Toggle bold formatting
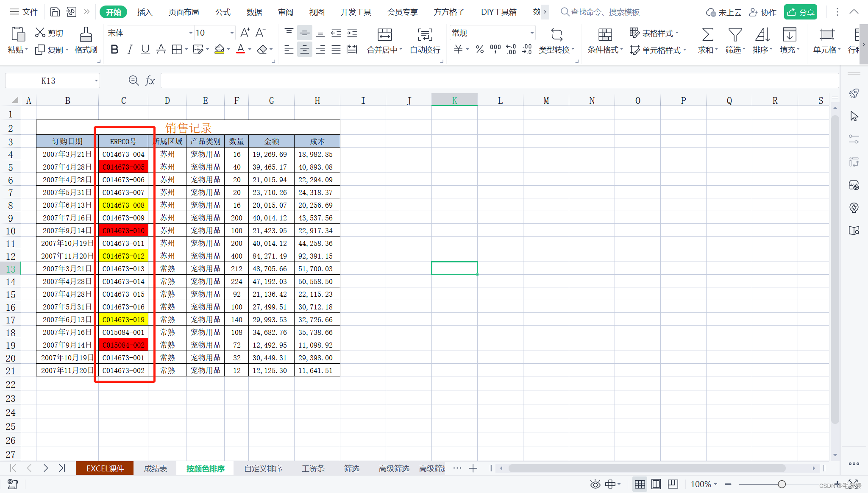Viewport: 868px width, 493px height. pos(114,50)
